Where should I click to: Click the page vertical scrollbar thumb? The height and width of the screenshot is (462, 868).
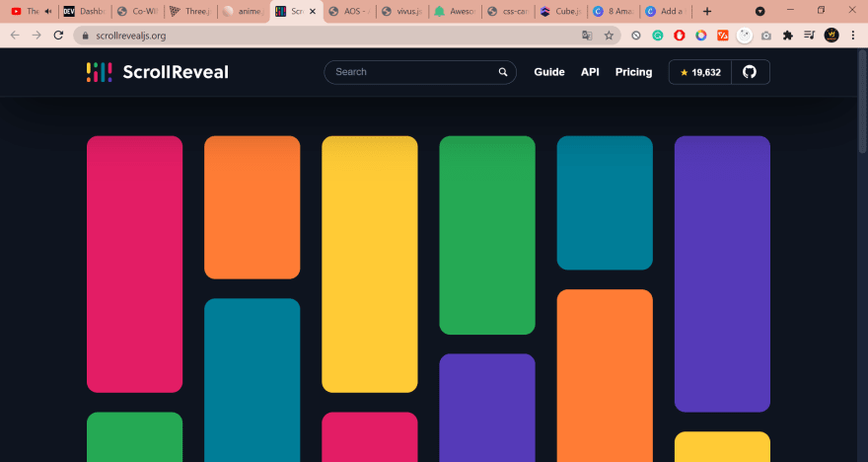click(862, 102)
